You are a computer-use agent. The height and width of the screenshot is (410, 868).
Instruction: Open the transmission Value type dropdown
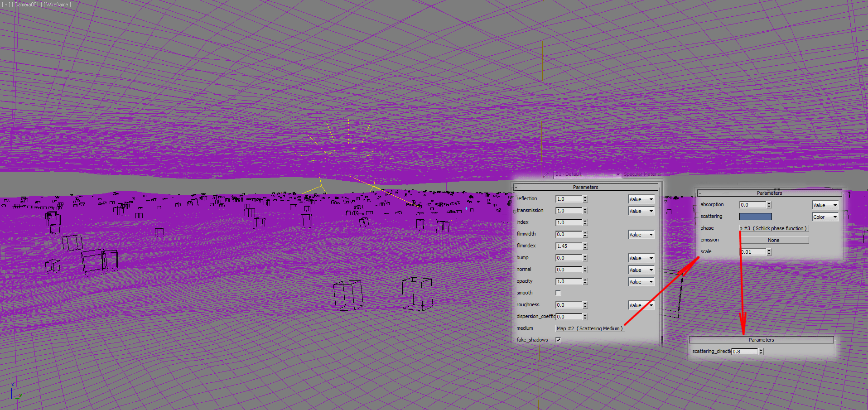tap(641, 211)
